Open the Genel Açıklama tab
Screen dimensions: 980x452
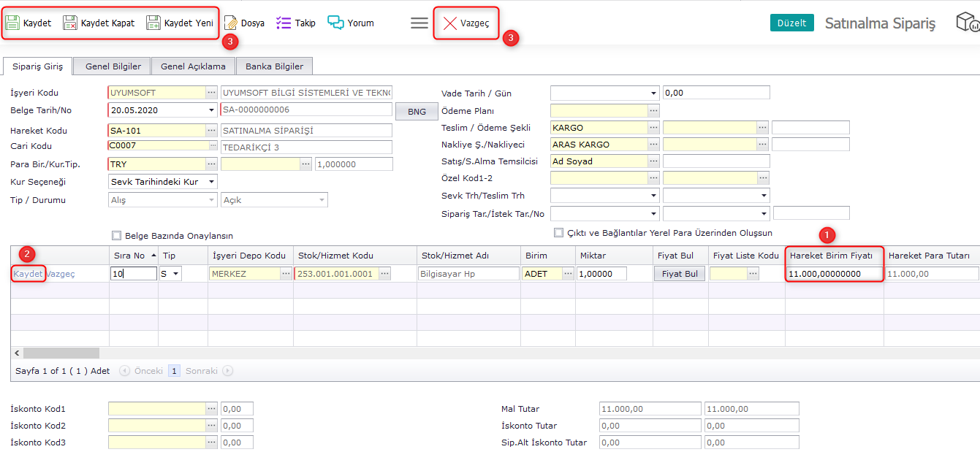click(193, 66)
